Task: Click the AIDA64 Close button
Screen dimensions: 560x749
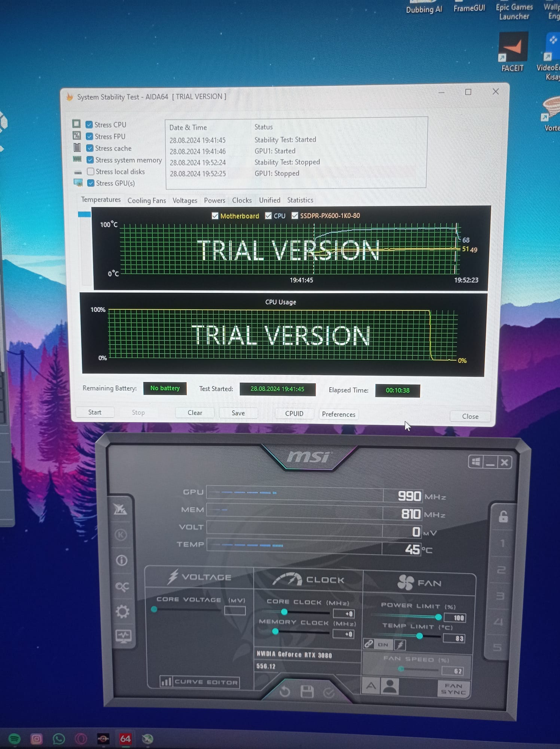Action: coord(470,416)
